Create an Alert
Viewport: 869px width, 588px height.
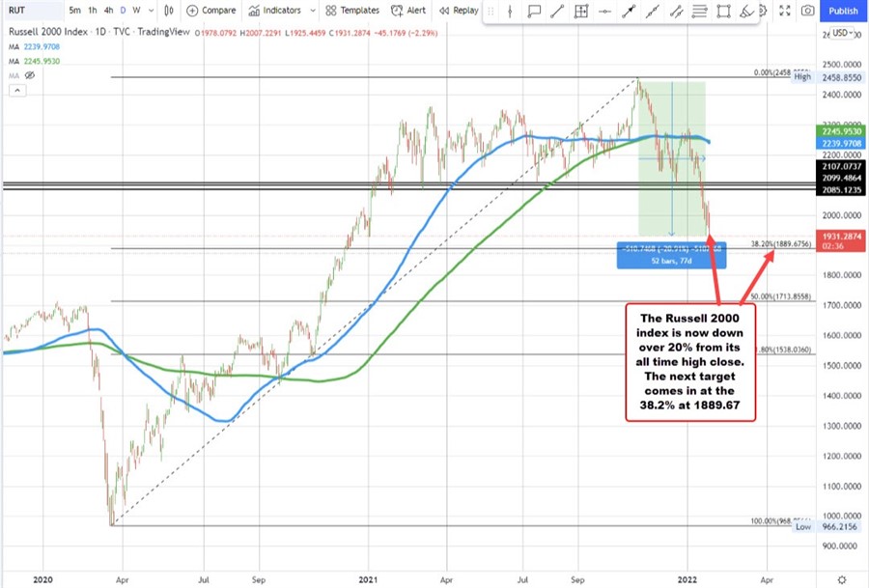(408, 11)
